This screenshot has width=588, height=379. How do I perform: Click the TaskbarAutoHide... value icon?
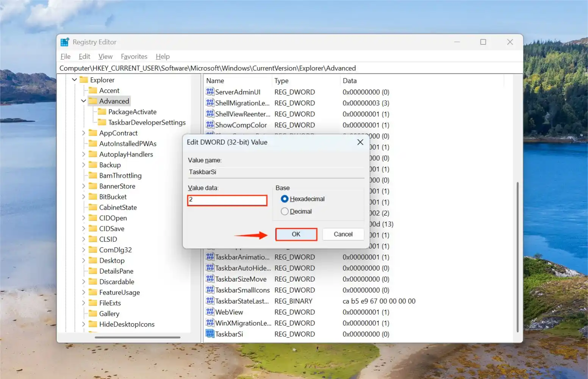point(210,268)
